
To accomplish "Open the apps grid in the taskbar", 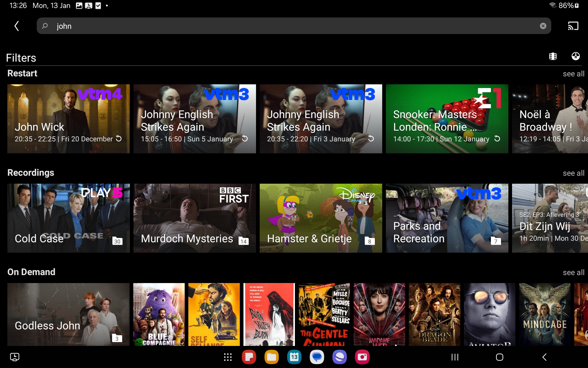I will 228,357.
